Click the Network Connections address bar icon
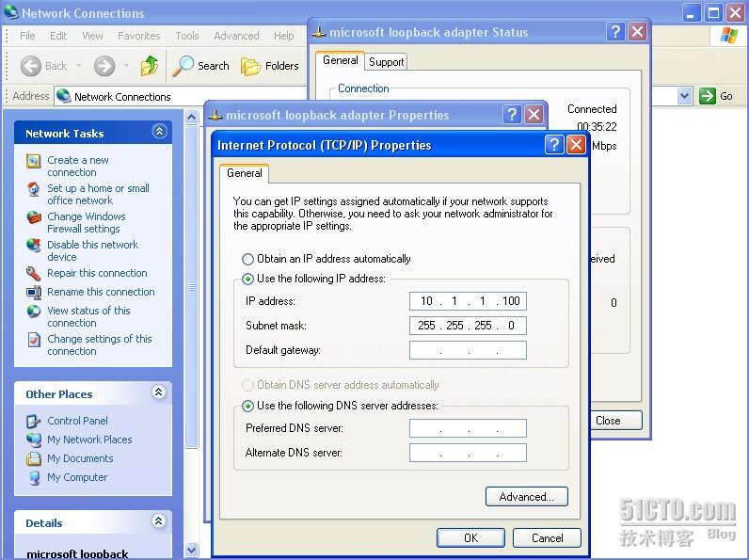The image size is (749, 560). pyautogui.click(x=64, y=96)
